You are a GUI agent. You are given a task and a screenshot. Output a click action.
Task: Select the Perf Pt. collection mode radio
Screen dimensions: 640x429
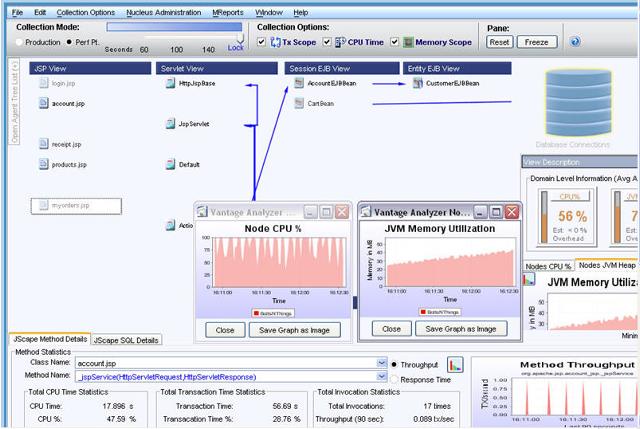click(x=69, y=42)
